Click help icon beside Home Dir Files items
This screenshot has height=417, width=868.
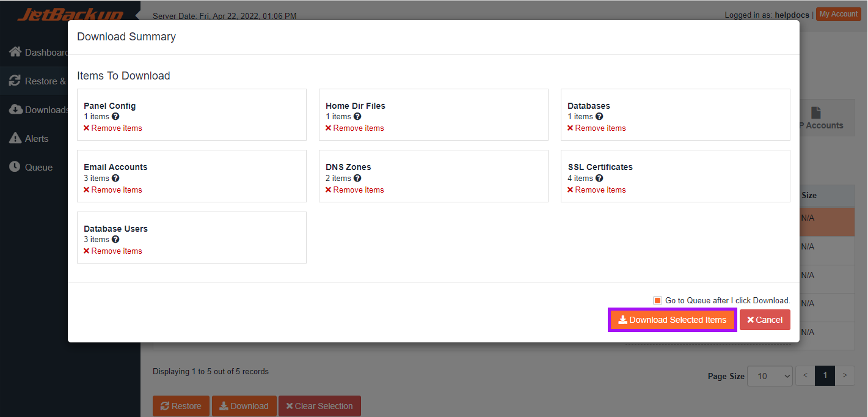357,116
